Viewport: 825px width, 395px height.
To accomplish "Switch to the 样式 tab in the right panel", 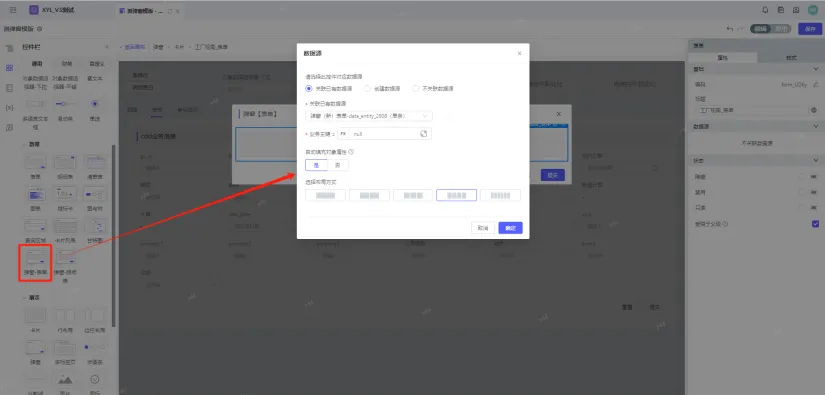I will pyautogui.click(x=791, y=58).
